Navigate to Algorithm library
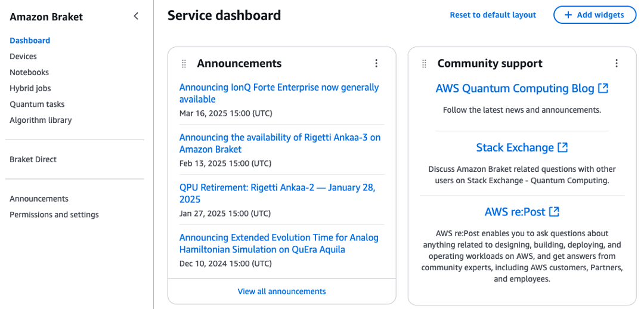Screen dimensions: 644x309 coord(41,120)
